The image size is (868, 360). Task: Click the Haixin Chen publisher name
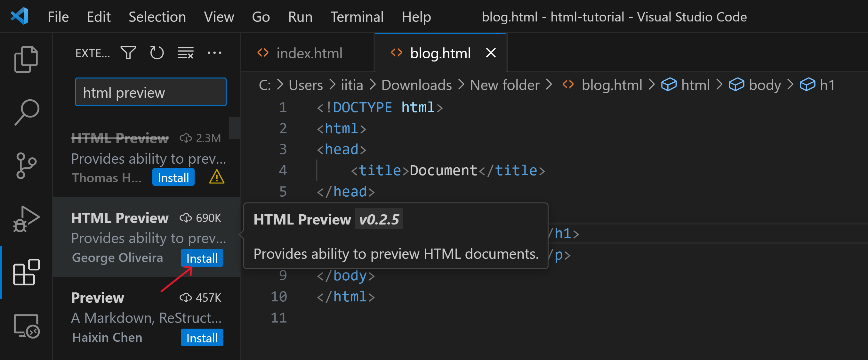pos(107,337)
